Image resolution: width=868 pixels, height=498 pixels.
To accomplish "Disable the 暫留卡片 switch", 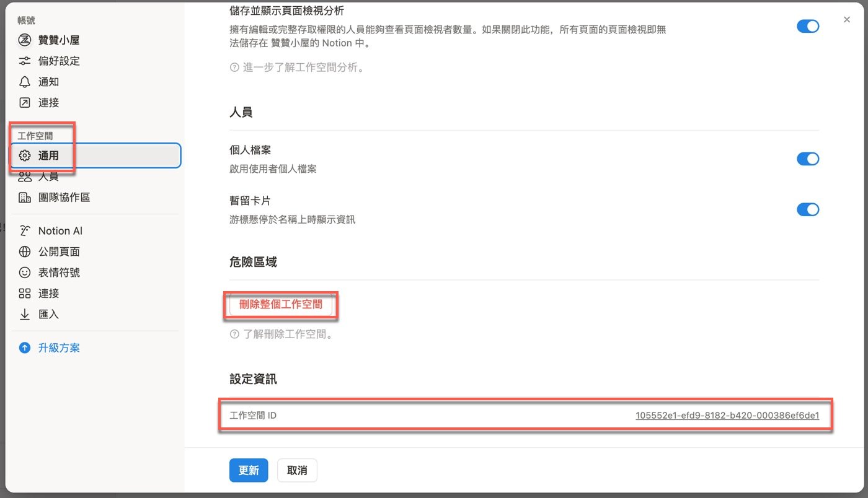I will [808, 210].
